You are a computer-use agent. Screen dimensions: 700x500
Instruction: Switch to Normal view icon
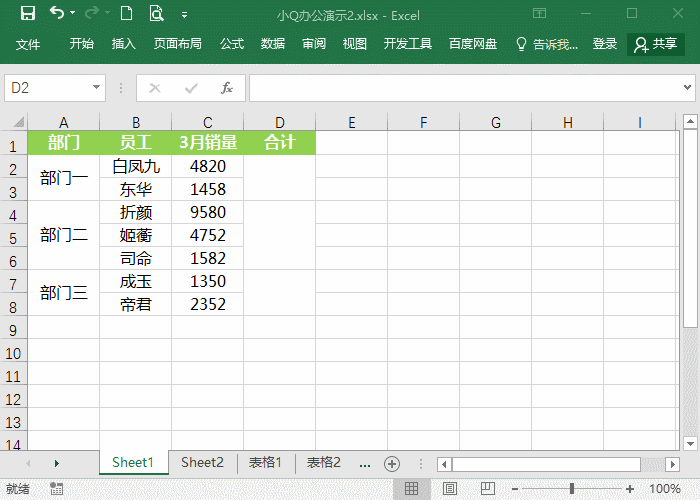pos(412,489)
